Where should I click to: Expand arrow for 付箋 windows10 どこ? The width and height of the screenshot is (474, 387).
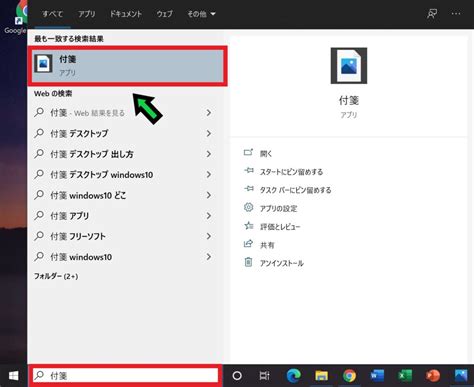click(x=209, y=195)
